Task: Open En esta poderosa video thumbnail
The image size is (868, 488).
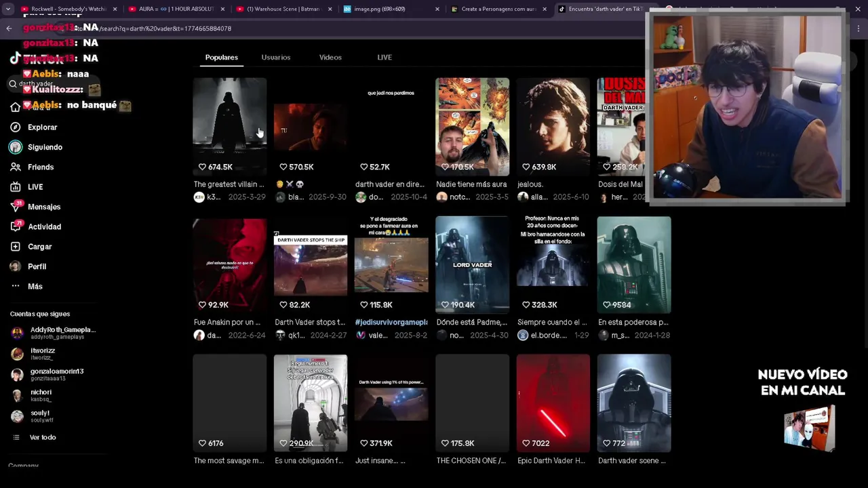Action: [634, 265]
